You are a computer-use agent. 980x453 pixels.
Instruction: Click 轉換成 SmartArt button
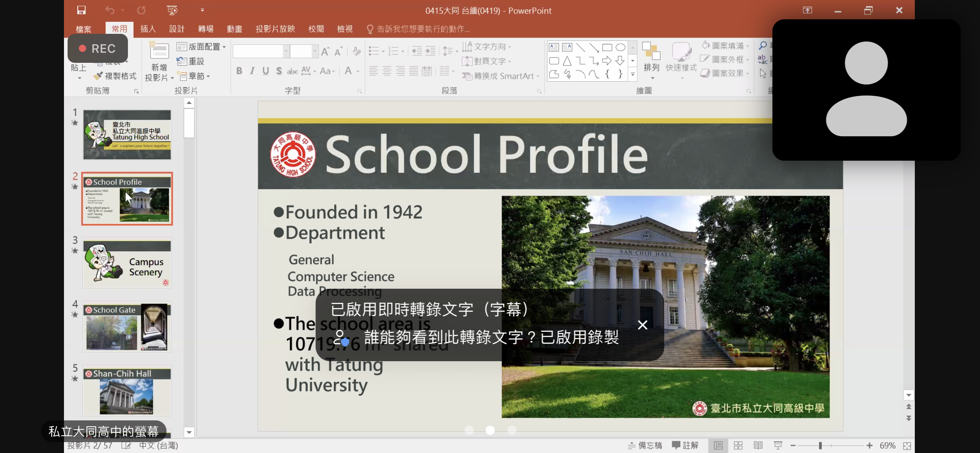[500, 76]
